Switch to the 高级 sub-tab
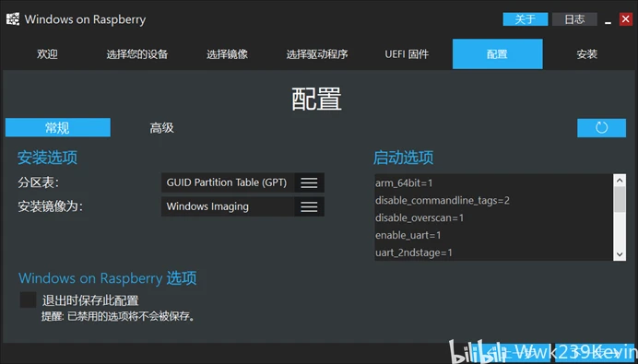 pos(162,128)
